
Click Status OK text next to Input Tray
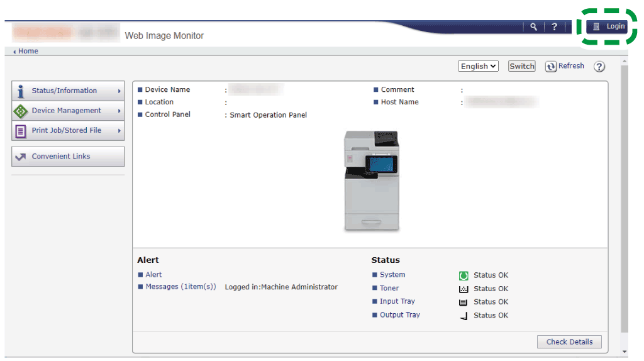[x=491, y=301]
